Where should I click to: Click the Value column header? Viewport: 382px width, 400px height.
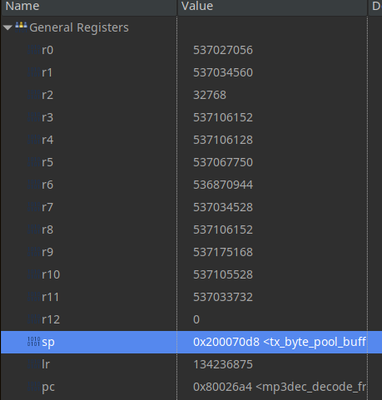197,6
